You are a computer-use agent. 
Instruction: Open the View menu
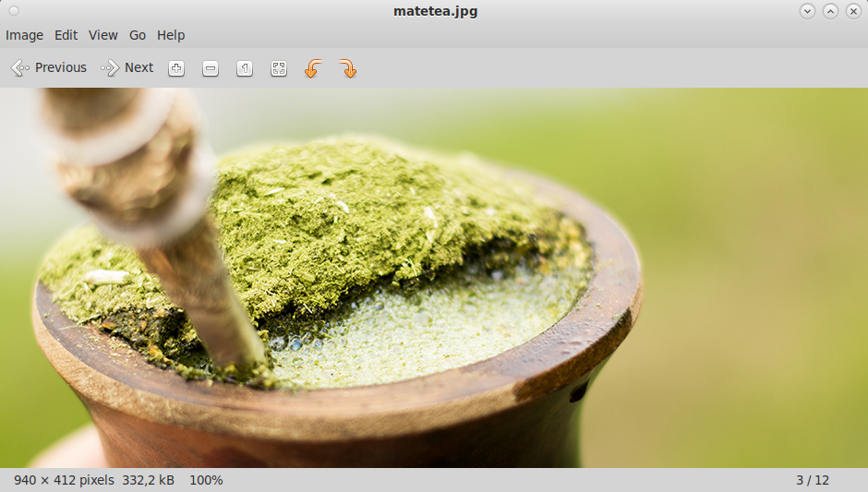[x=103, y=35]
